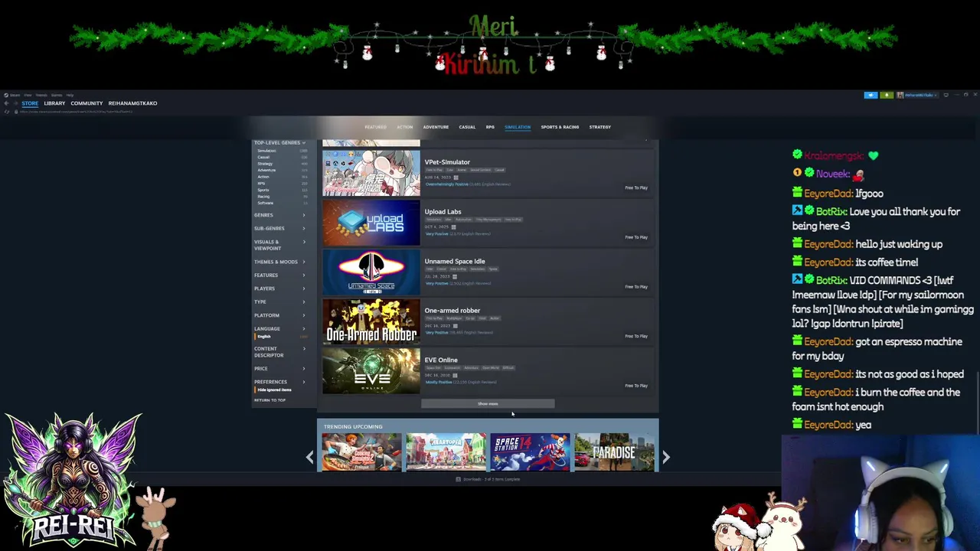Filter by Strategy top-level genre
Viewport: 980px width, 551px height.
265,164
